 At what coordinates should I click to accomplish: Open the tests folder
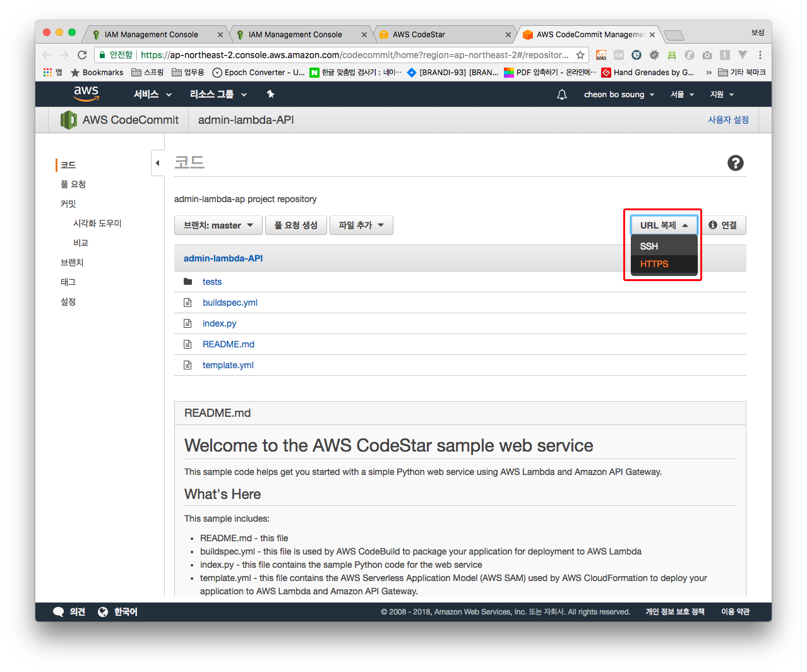coord(212,282)
